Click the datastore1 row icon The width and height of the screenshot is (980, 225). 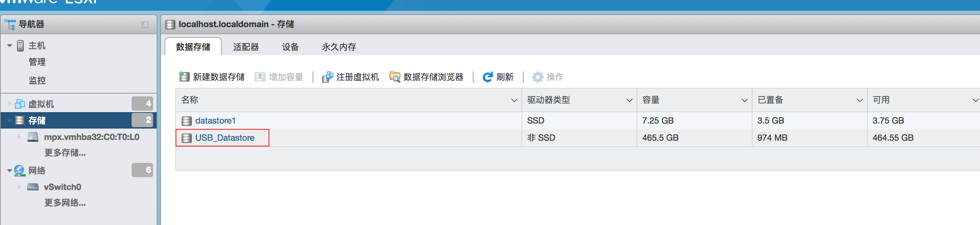click(x=186, y=121)
